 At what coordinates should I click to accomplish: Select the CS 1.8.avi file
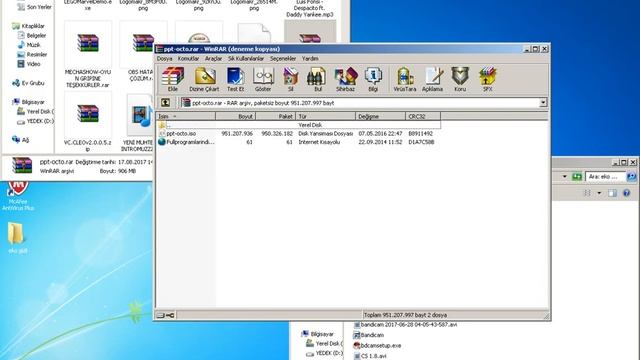[370, 356]
